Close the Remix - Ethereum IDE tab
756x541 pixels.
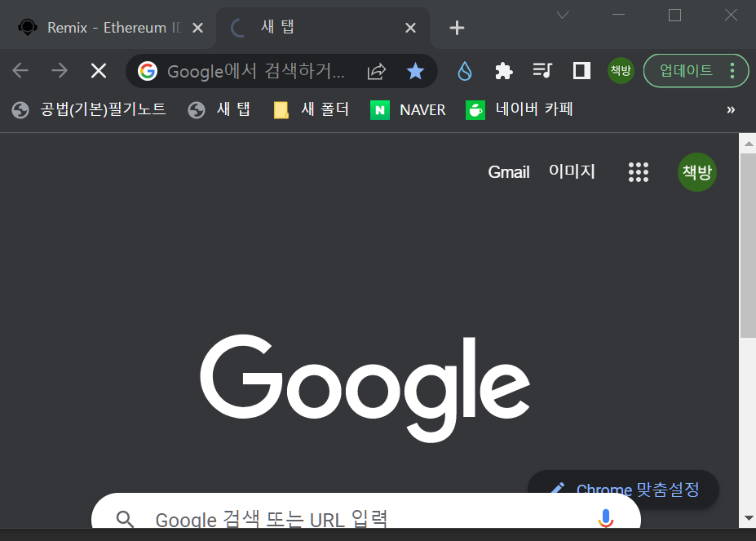point(197,28)
